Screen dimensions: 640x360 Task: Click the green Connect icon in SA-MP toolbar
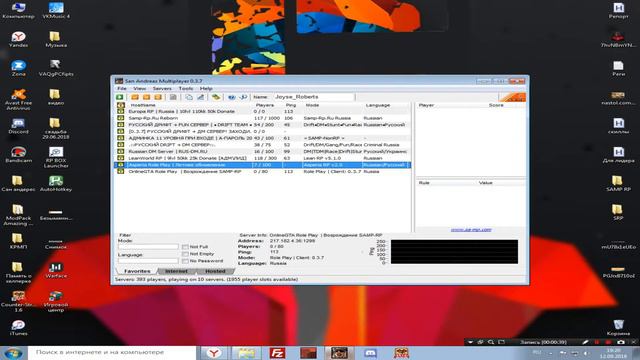click(x=120, y=97)
